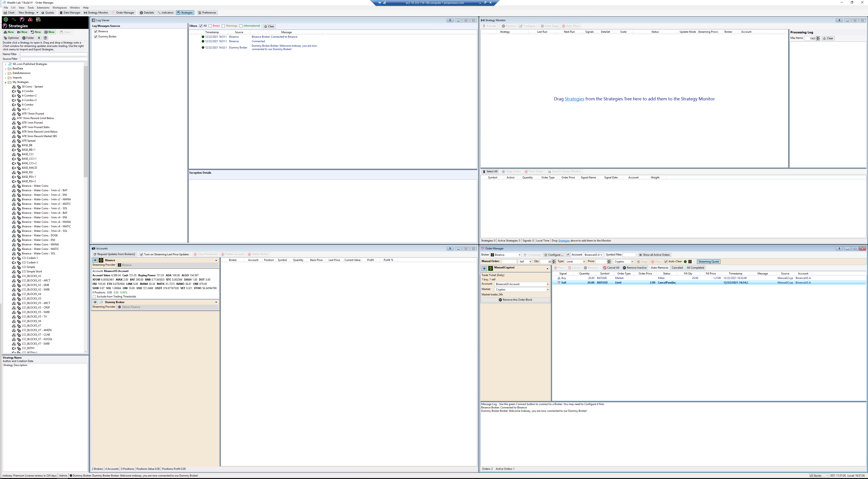The height and width of the screenshot is (479, 868).
Task: Click the refresh arrow next to Configure
Action: 568,255
